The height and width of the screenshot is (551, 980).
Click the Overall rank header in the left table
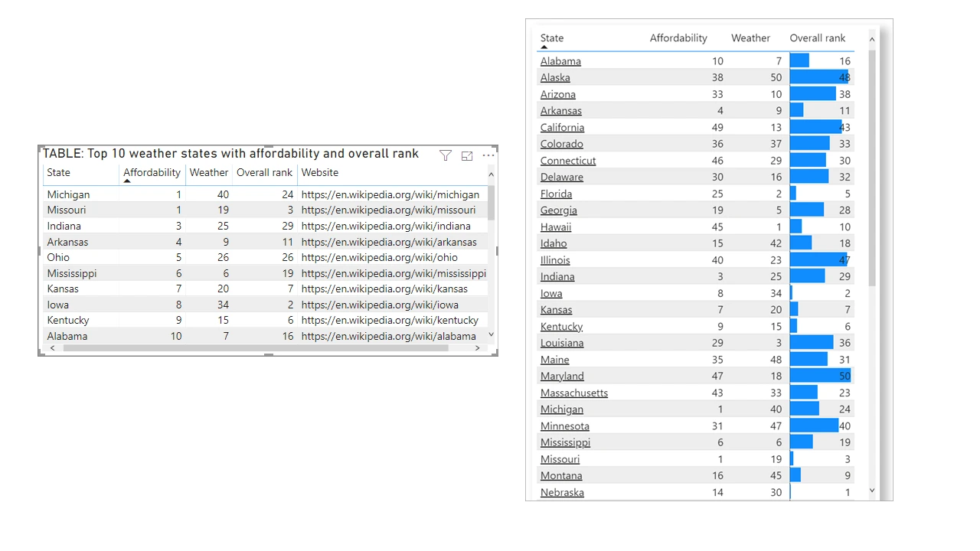[x=264, y=173]
